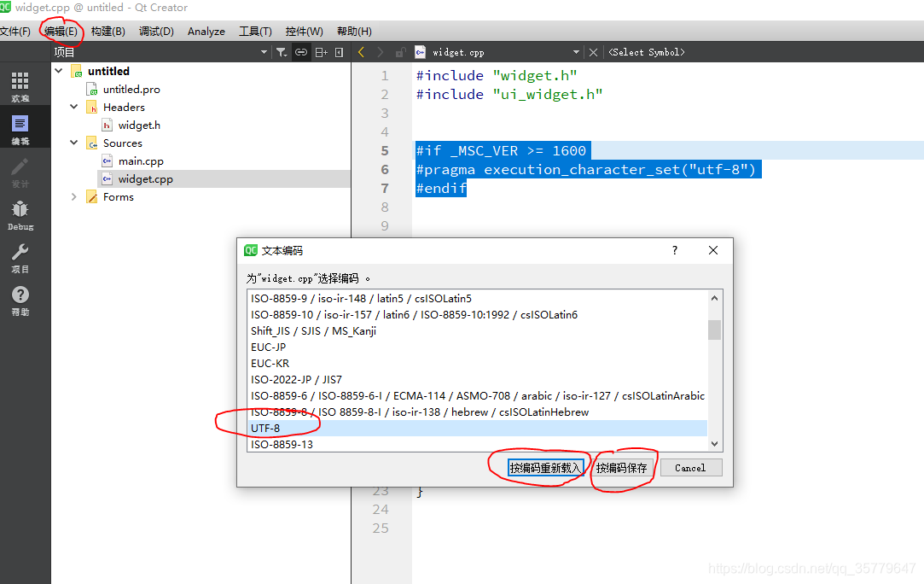
Task: Select widget.h in the project tree
Action: coord(139,125)
